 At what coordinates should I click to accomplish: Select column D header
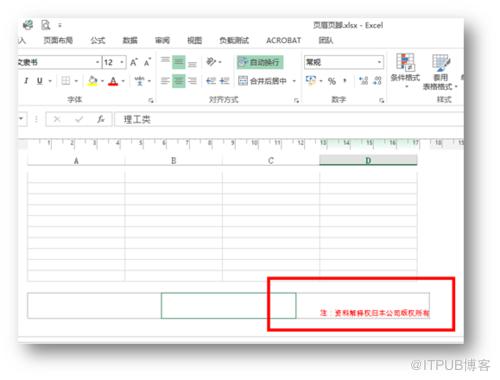[368, 160]
